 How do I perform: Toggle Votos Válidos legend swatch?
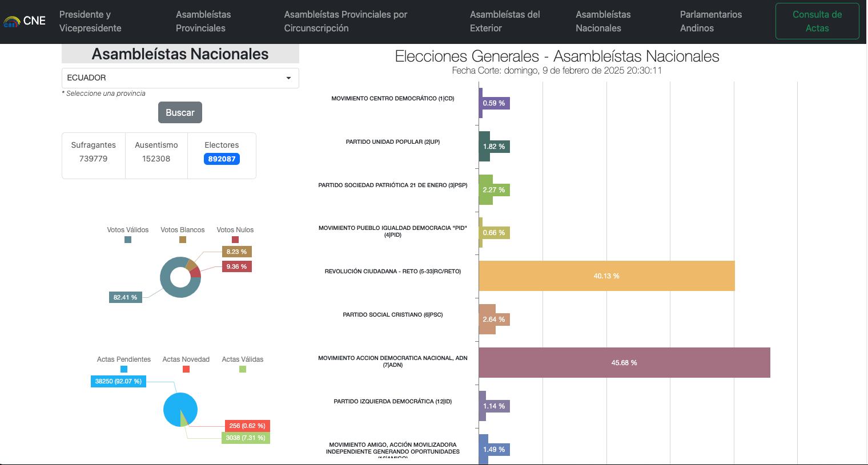point(128,240)
